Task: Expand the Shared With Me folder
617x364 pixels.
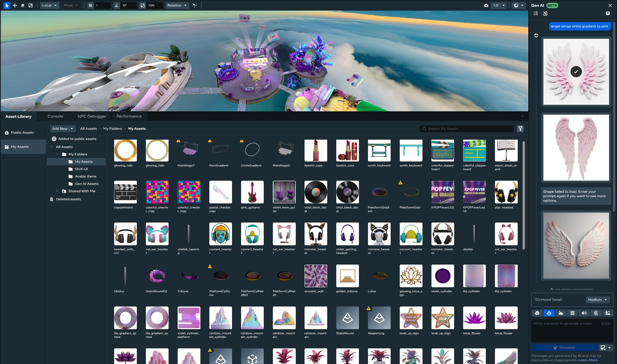Action: 57,191
